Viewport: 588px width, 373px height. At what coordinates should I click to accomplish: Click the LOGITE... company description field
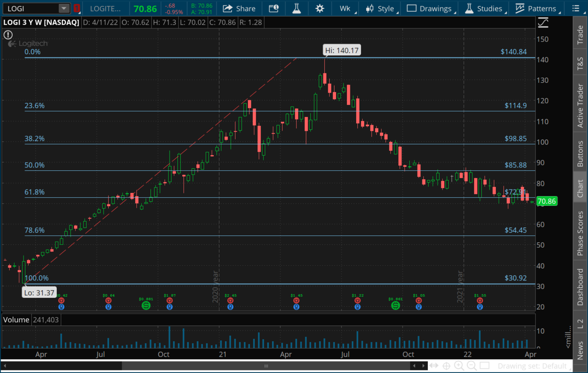coord(105,8)
